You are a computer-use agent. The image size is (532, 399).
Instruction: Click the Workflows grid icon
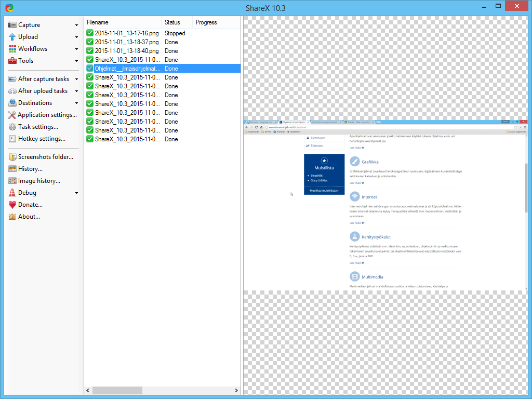click(12, 49)
